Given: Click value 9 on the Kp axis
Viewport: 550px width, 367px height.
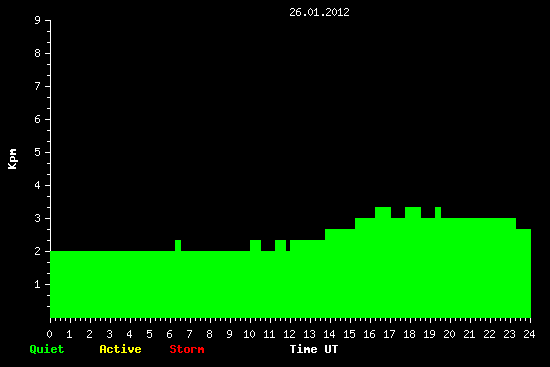Looking at the screenshot, I should (x=38, y=20).
